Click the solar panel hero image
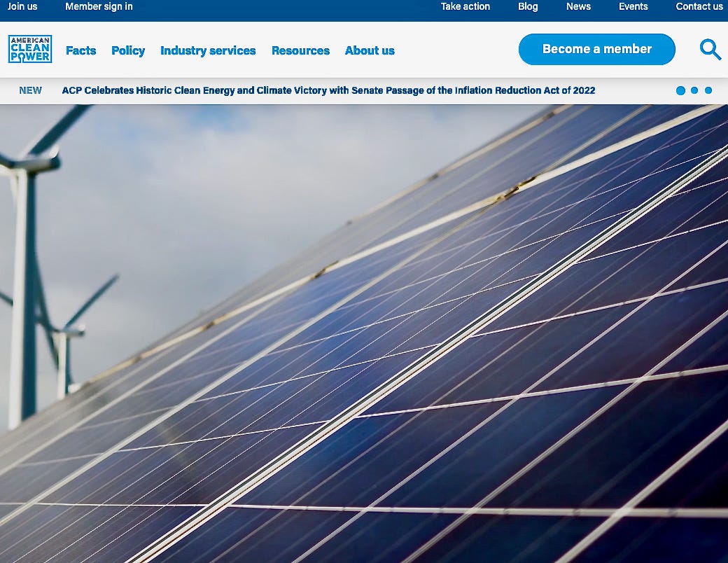Viewport: 728px width, 563px height. coord(364,333)
